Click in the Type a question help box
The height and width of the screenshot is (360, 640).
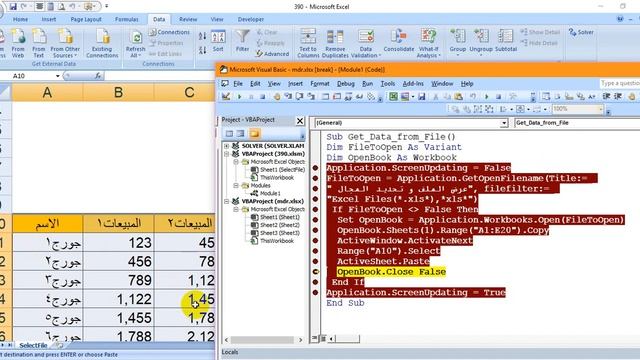[x=620, y=83]
